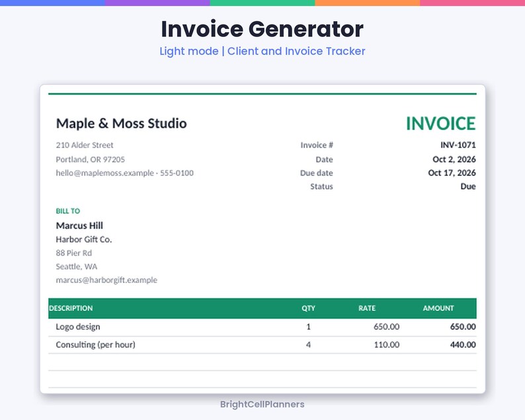The image size is (525, 420).
Task: Select the Oct 2, 2026 date value
Action: [x=454, y=159]
